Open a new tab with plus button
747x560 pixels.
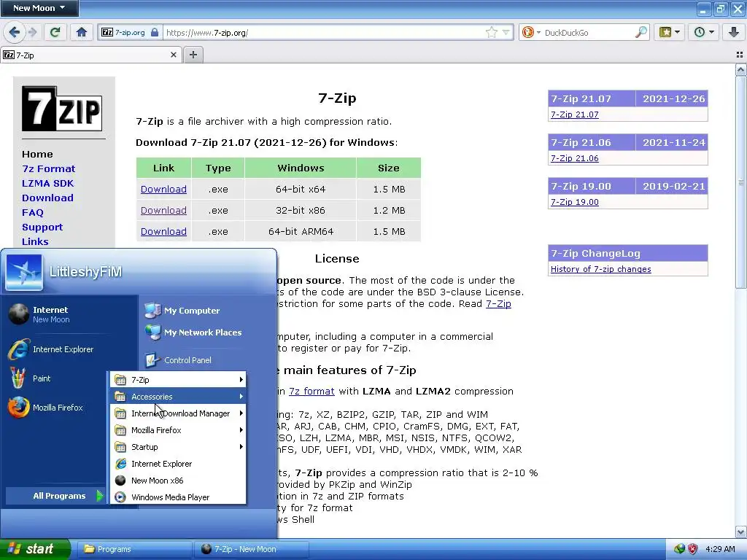(x=193, y=55)
